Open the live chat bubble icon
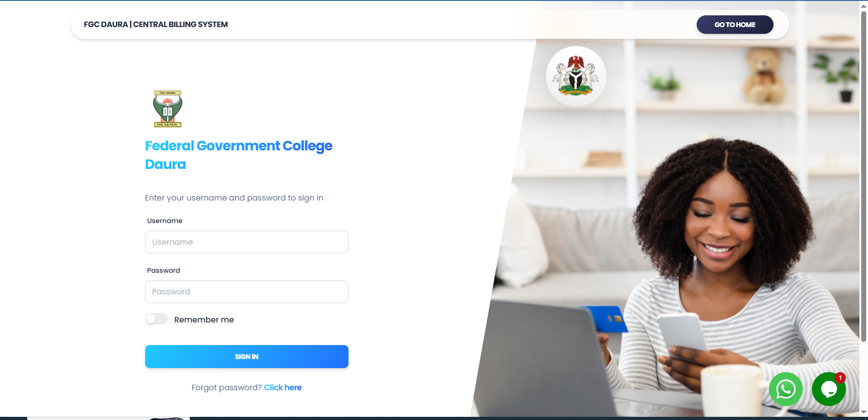This screenshot has height=420, width=868. [829, 389]
